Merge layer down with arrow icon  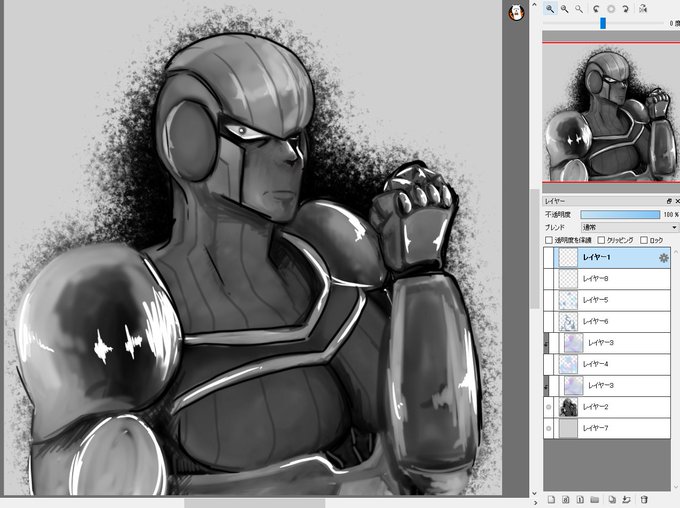point(626,500)
